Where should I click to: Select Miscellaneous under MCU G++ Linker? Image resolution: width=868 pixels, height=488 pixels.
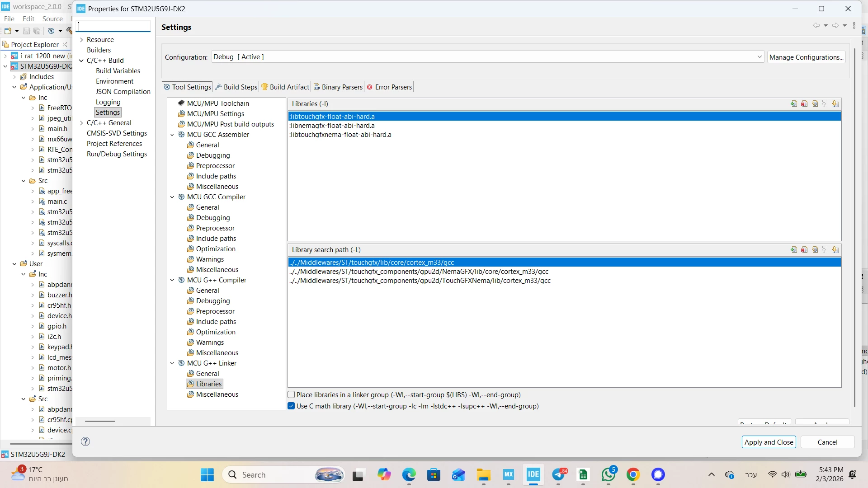(217, 394)
